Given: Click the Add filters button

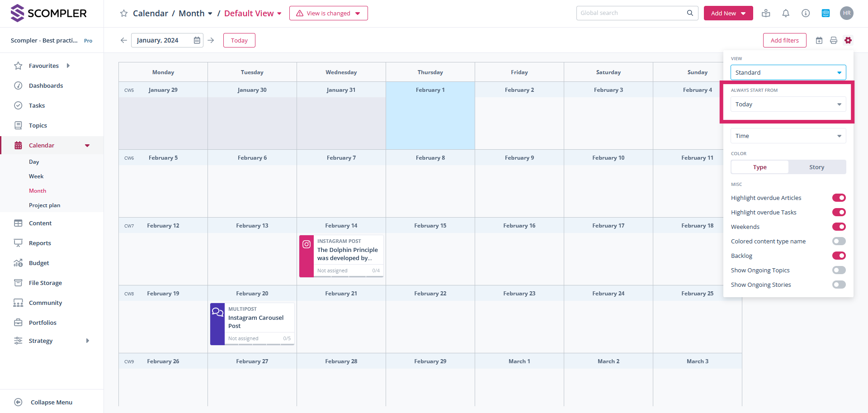Looking at the screenshot, I should pyautogui.click(x=784, y=40).
